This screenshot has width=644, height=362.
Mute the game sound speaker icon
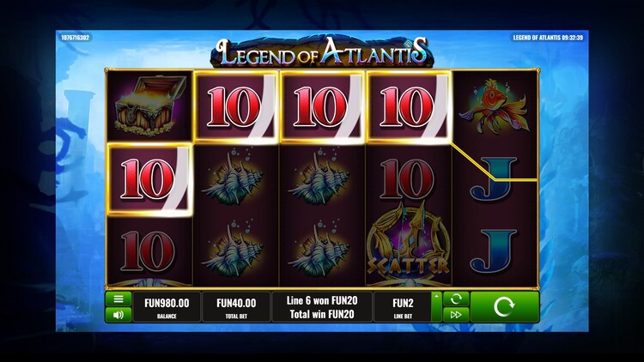pyautogui.click(x=118, y=315)
